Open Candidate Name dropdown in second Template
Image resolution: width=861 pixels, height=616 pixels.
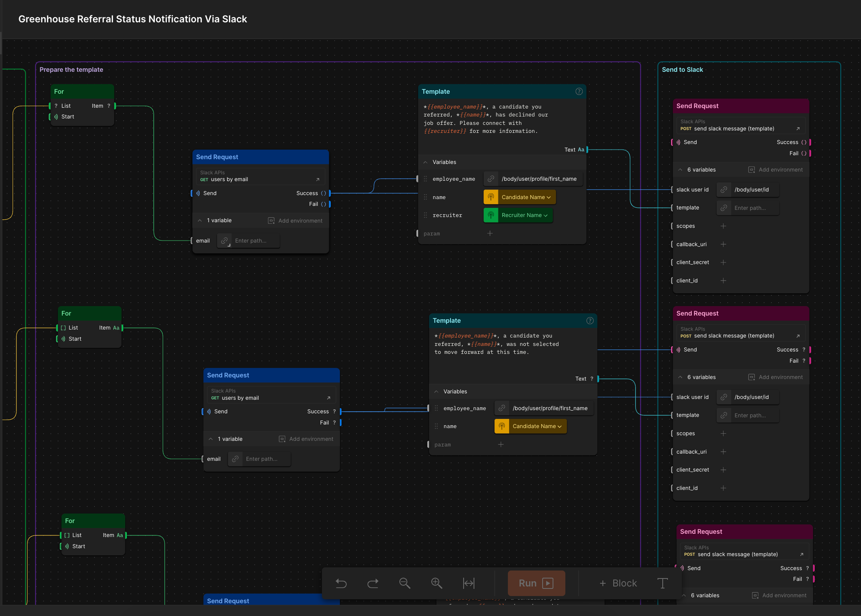pyautogui.click(x=530, y=426)
